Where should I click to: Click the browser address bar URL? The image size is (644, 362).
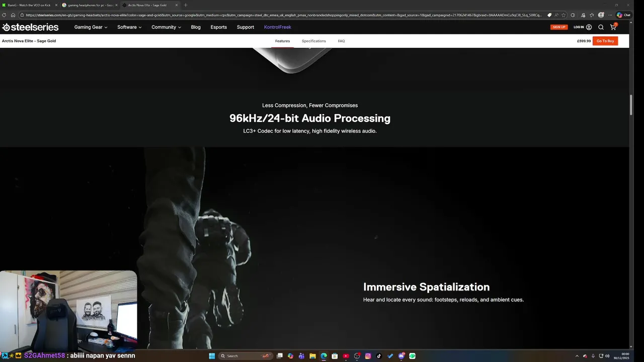coord(284,15)
